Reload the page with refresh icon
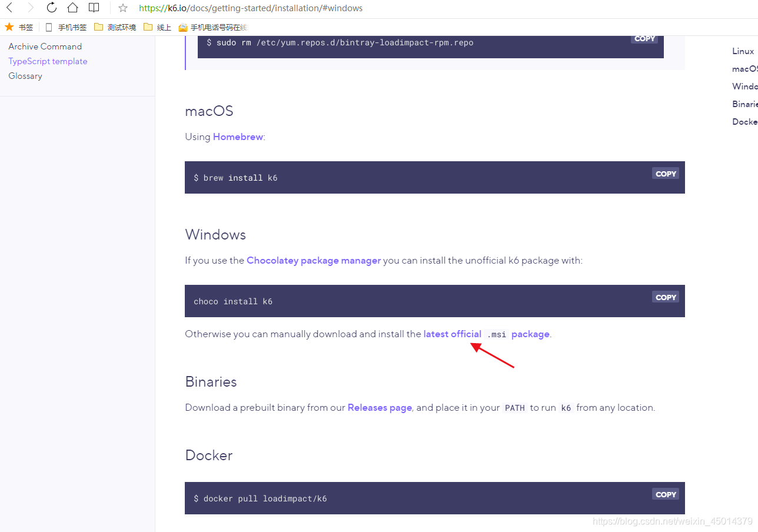 52,8
